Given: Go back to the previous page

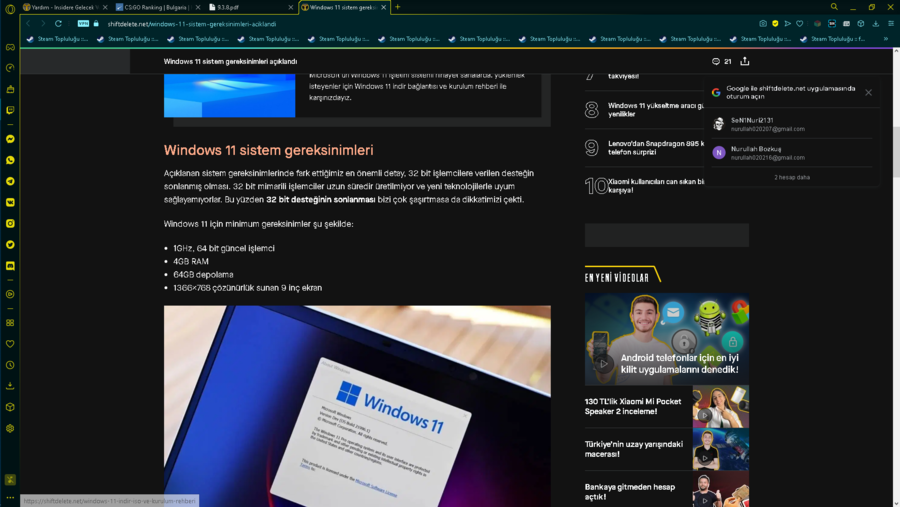Looking at the screenshot, I should tap(28, 24).
